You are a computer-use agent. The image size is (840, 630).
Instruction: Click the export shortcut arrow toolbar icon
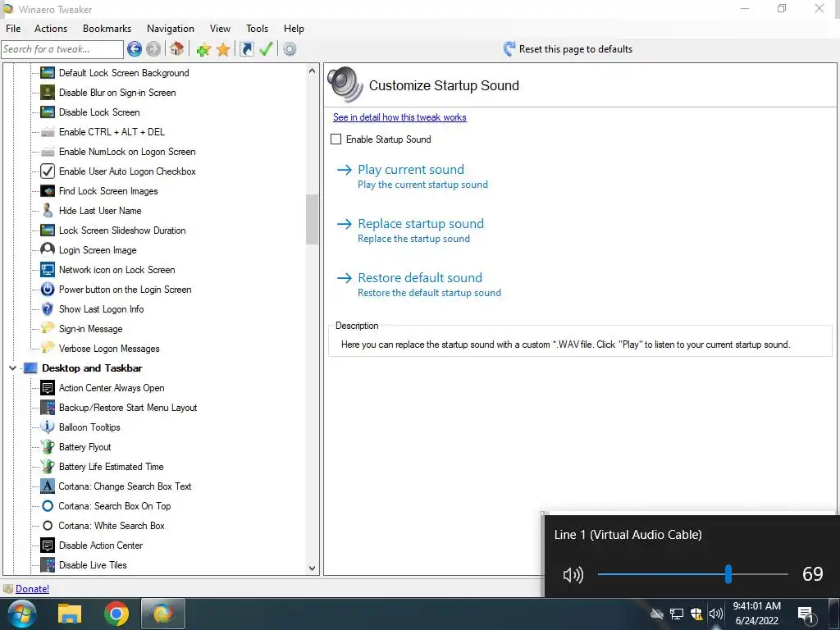click(246, 49)
